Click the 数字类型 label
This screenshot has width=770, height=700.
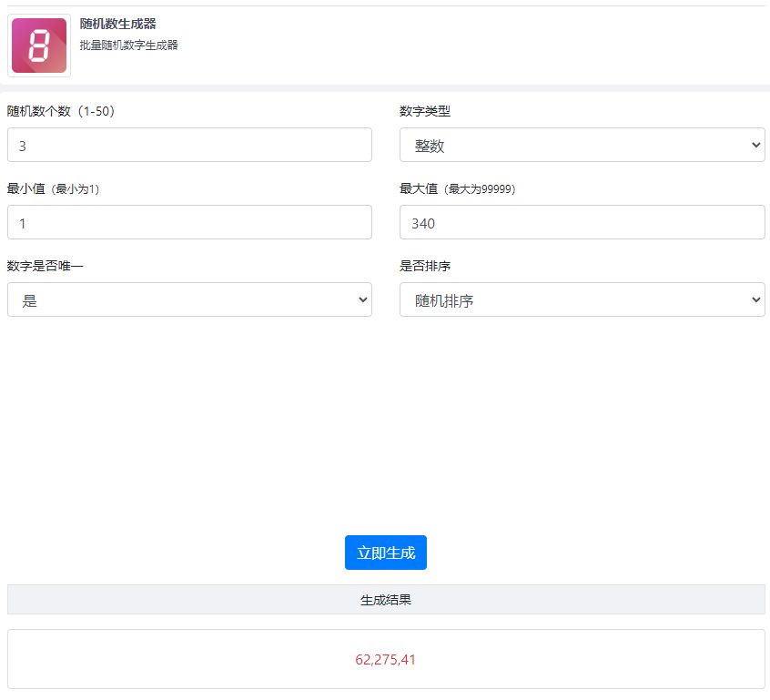(x=425, y=111)
